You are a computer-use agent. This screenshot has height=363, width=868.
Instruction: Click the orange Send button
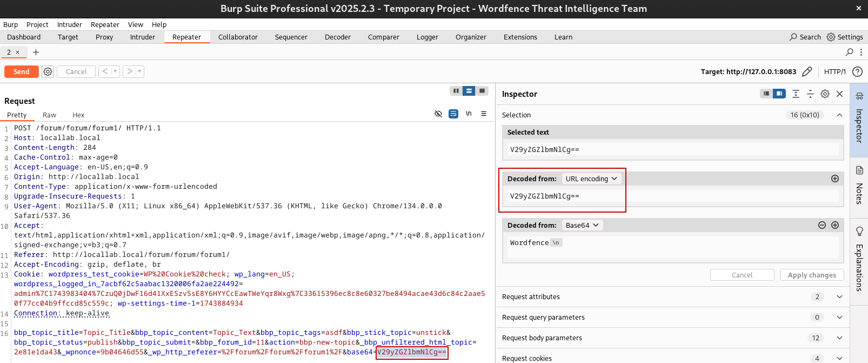click(x=21, y=71)
